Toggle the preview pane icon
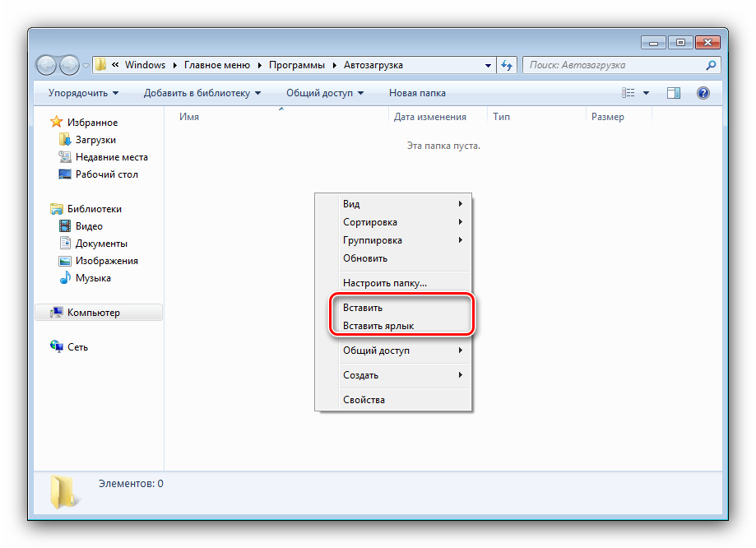 click(674, 93)
